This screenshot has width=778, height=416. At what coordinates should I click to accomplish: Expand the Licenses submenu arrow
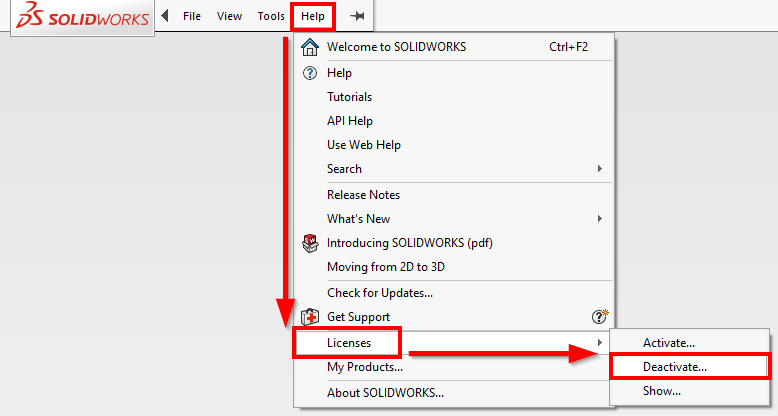coord(600,343)
